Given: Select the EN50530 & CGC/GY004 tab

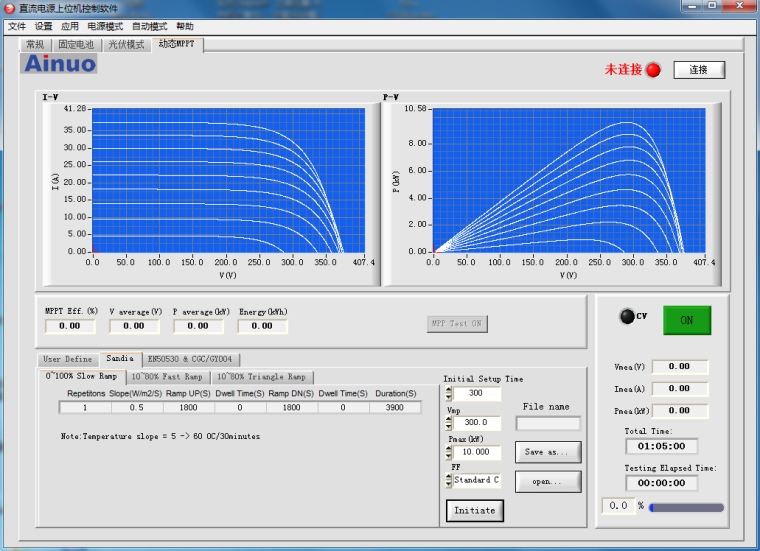Looking at the screenshot, I should point(190,359).
